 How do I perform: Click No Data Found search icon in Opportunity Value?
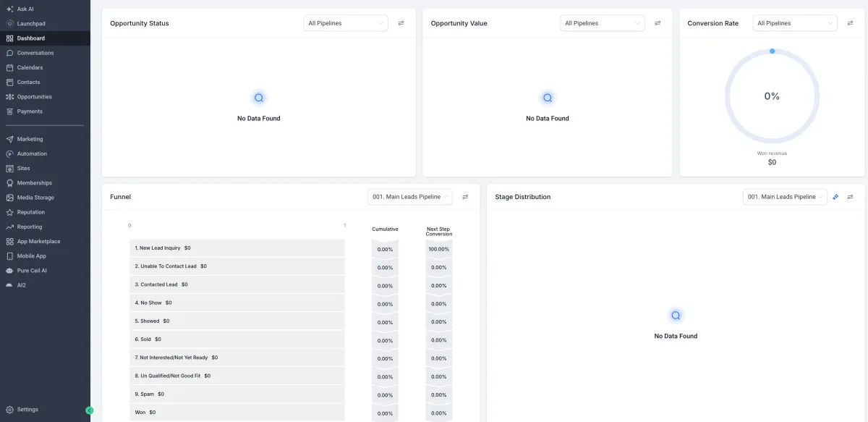[548, 98]
